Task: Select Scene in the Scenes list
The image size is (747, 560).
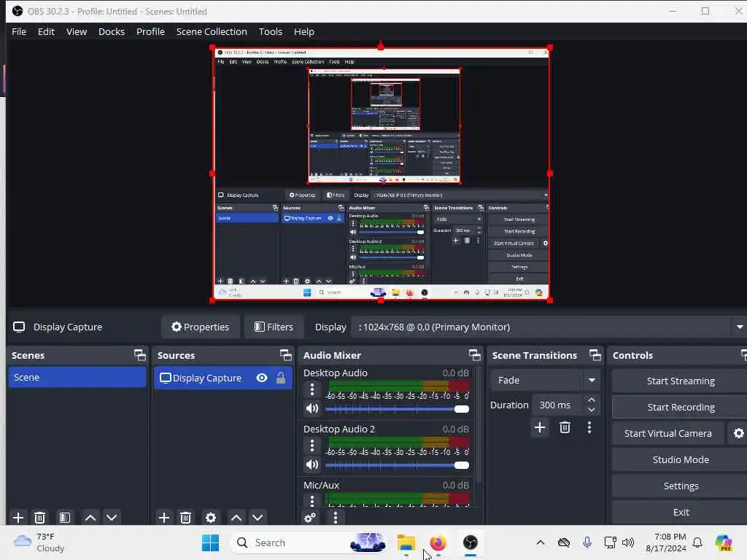Action: click(77, 377)
